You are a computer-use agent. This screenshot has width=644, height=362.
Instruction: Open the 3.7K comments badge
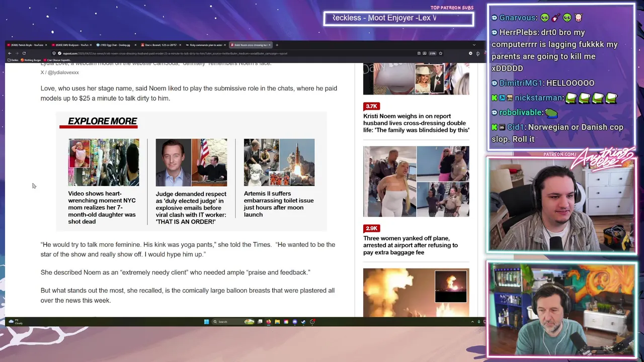pos(371,106)
